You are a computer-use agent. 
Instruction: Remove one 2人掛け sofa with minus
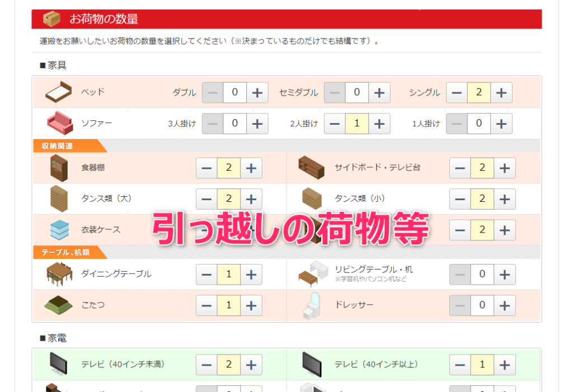pos(335,124)
